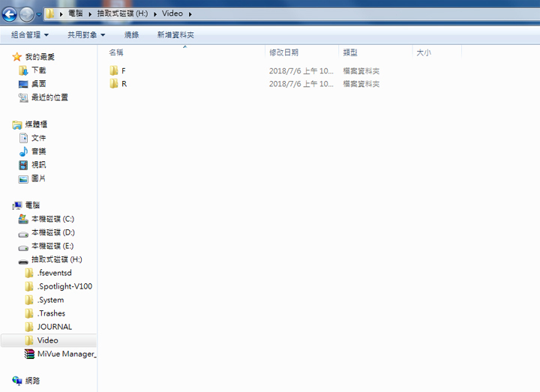This screenshot has width=540, height=392.
Task: Open the MiVue Manager archive in the tree
Action: coord(67,354)
